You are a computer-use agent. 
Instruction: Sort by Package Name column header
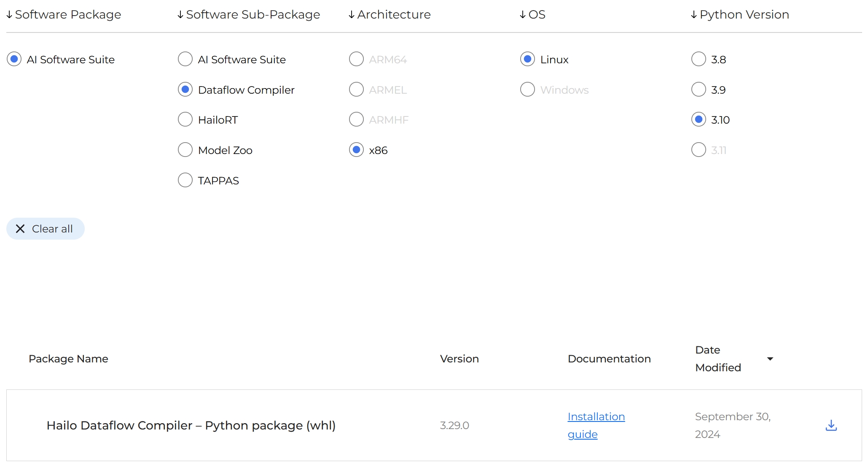coord(68,359)
